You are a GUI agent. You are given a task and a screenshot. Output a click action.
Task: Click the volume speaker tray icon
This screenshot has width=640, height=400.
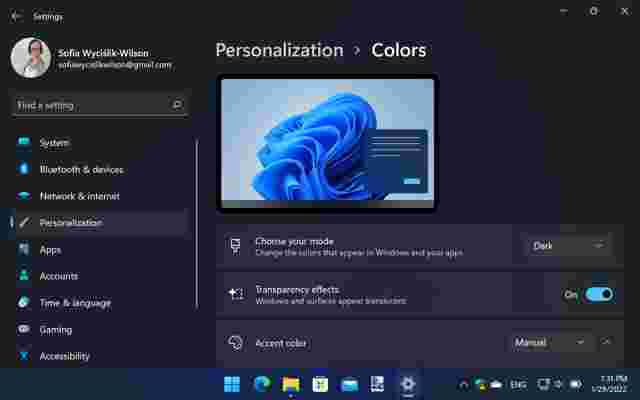click(x=559, y=384)
